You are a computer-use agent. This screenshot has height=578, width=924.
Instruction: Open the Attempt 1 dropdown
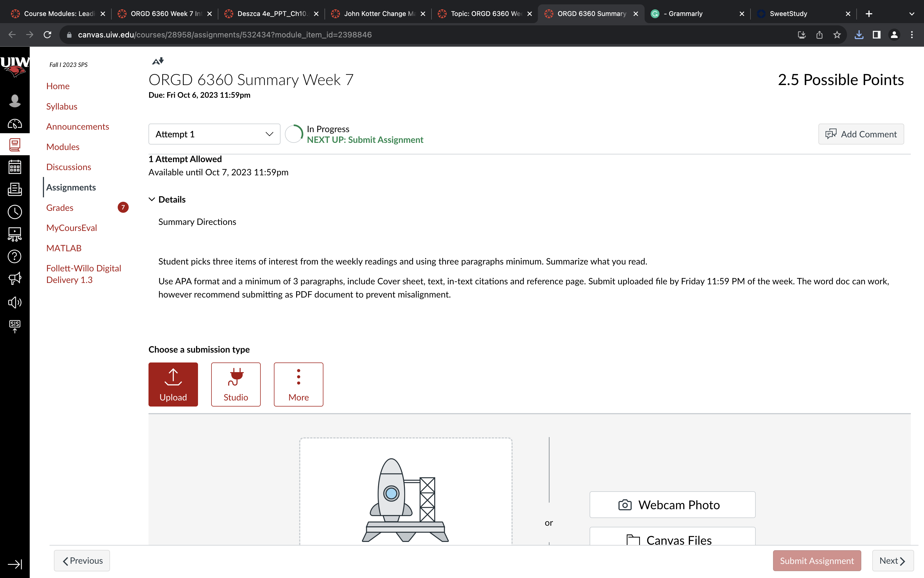point(214,134)
